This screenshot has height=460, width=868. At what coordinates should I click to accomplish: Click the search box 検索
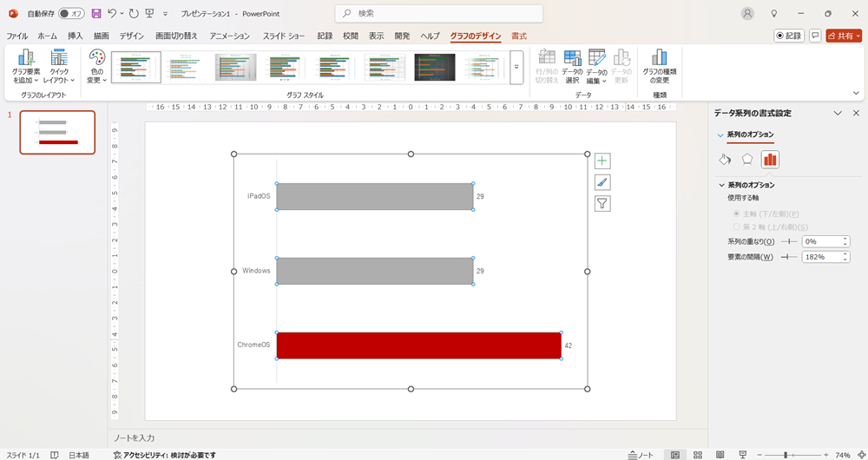point(438,13)
